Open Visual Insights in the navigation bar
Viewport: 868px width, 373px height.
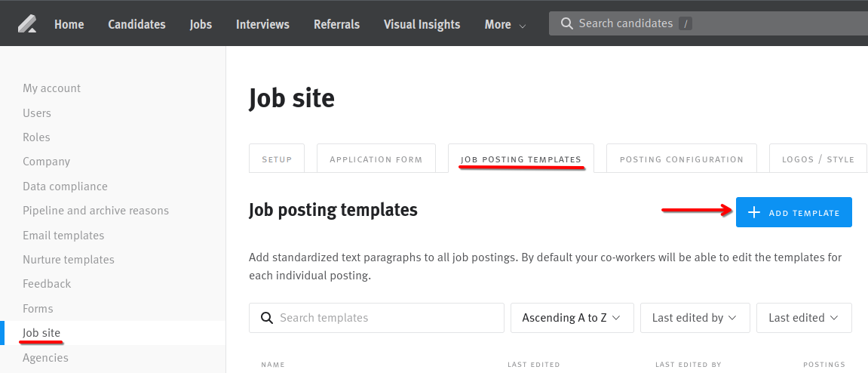[422, 24]
